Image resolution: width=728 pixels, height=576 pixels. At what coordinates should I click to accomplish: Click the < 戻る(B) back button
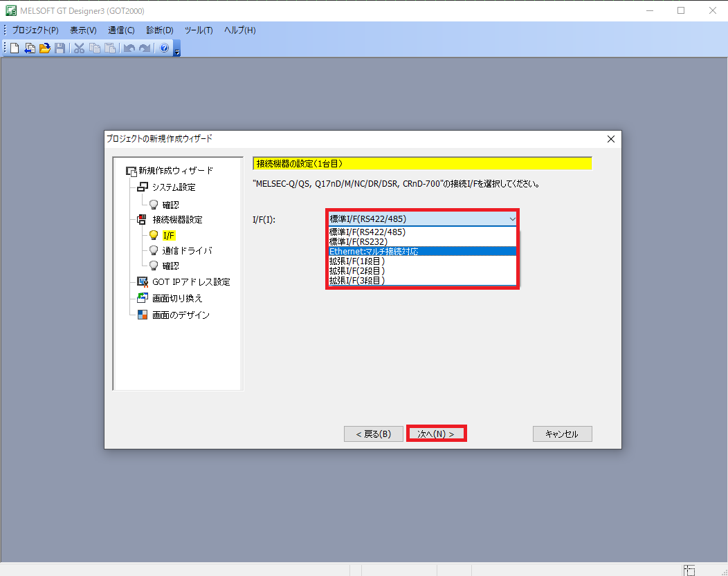(x=373, y=434)
